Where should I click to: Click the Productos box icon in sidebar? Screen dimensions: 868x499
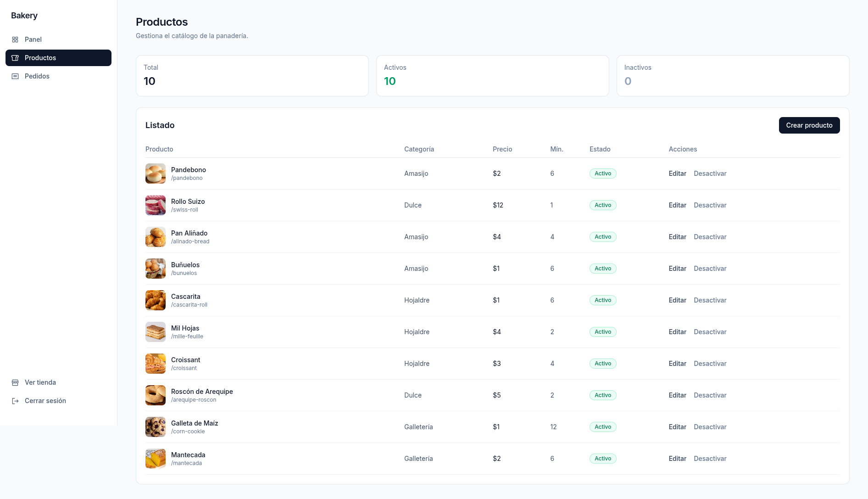[x=15, y=58]
